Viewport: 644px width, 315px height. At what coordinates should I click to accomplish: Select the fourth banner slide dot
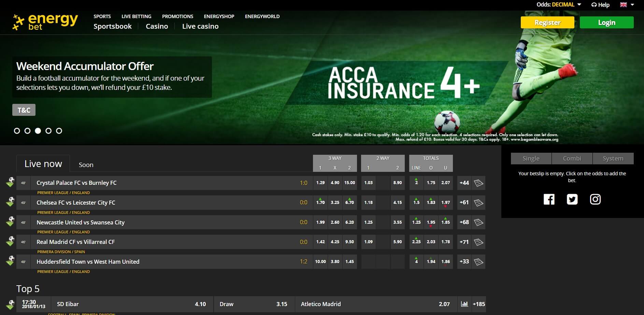coord(48,131)
